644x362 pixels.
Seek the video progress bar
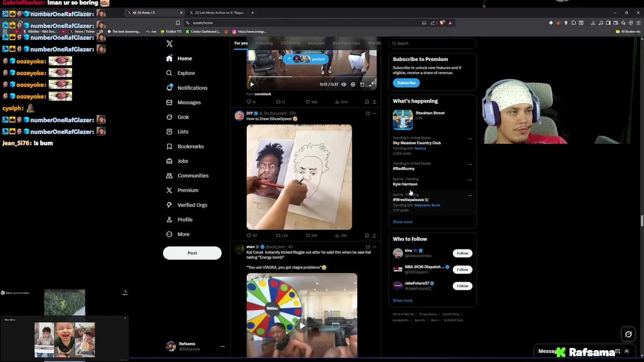point(311,77)
